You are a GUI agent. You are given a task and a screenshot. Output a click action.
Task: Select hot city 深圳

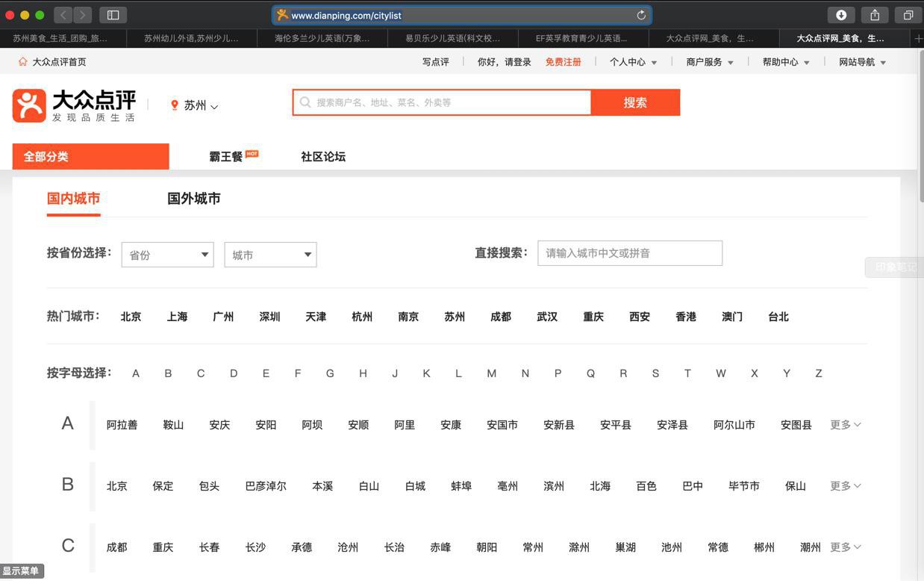click(x=270, y=317)
